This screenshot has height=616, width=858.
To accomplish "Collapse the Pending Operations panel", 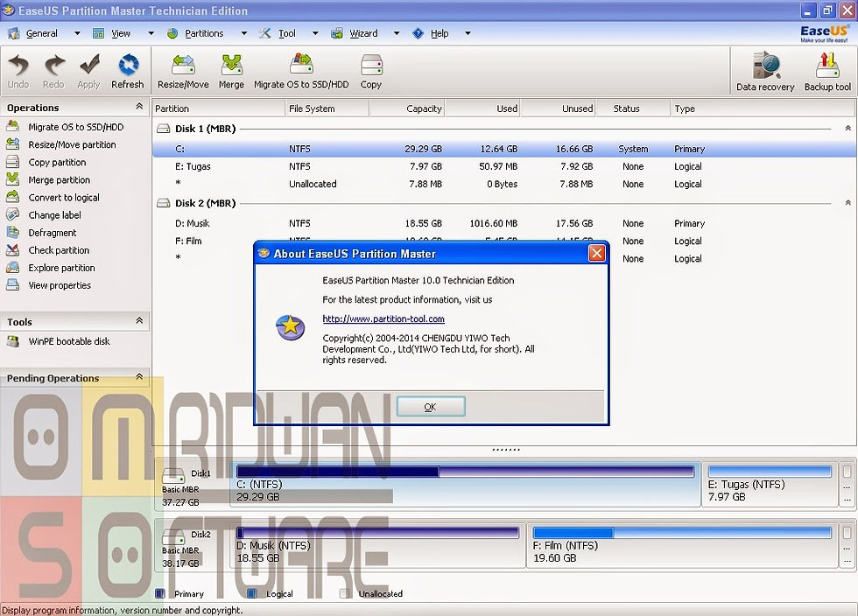I will click(x=139, y=377).
